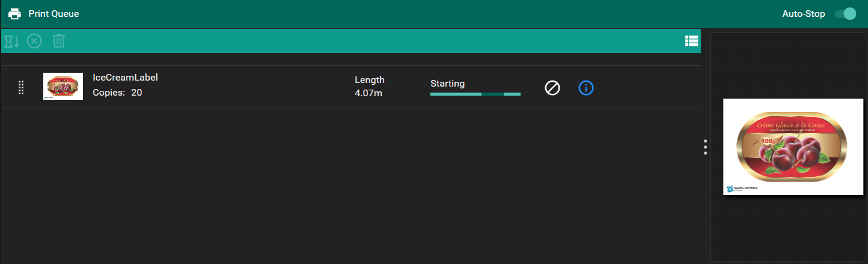
Task: Click the Length 4.07m value
Action: tap(369, 93)
